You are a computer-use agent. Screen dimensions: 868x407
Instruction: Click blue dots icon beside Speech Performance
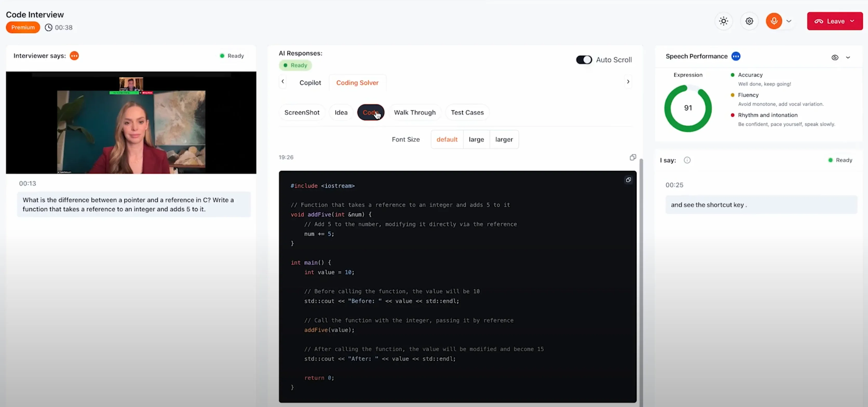tap(736, 56)
